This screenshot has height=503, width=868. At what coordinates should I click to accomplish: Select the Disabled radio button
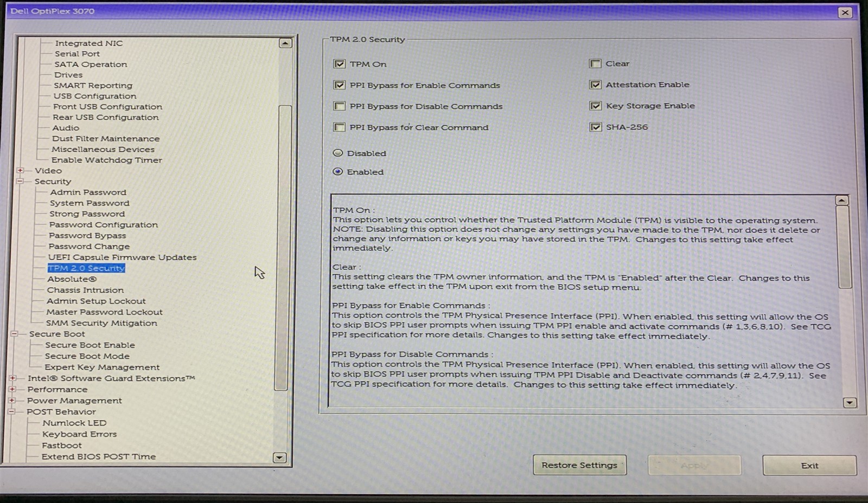tap(338, 153)
